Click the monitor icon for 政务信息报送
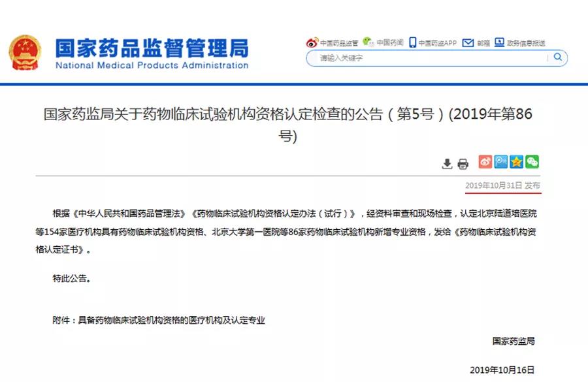The image size is (588, 382). (x=499, y=42)
